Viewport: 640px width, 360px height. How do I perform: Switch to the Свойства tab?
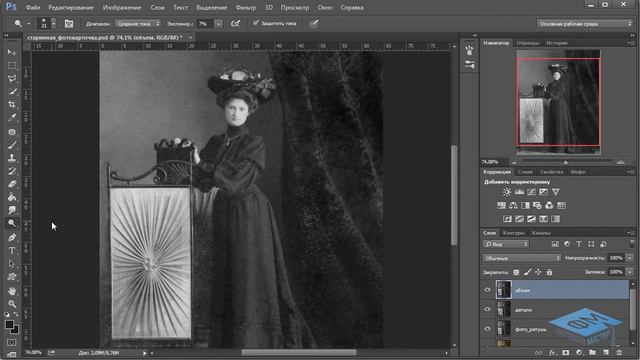pos(551,172)
